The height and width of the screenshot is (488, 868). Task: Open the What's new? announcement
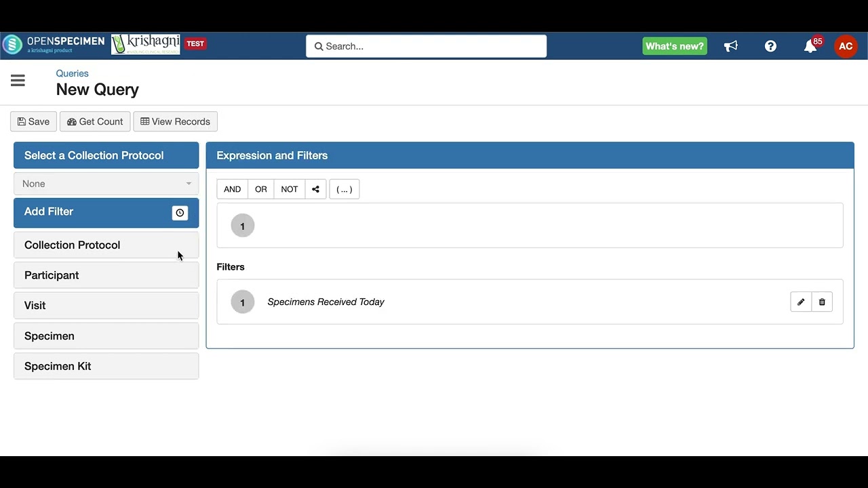click(675, 46)
